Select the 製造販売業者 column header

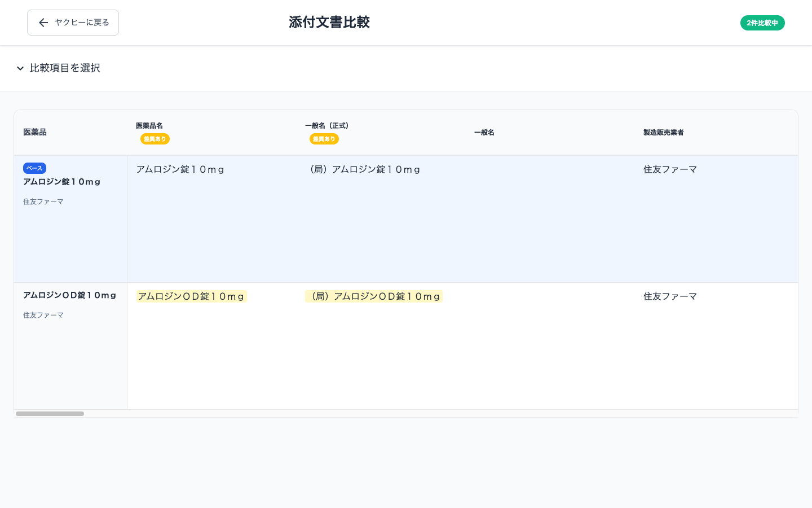pyautogui.click(x=664, y=132)
